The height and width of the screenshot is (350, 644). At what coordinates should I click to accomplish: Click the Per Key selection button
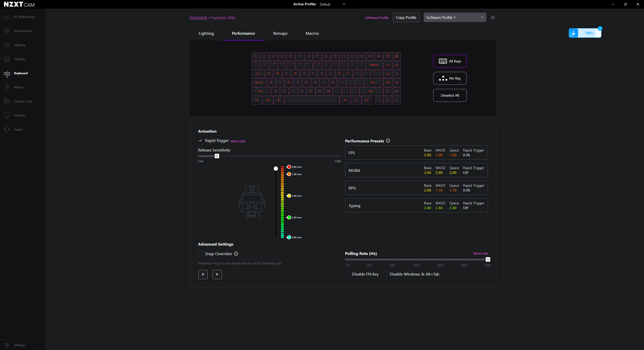click(x=450, y=78)
